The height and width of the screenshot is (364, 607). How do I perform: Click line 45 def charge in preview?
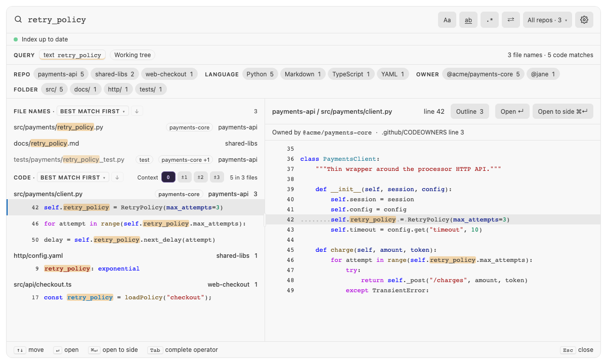coord(433,250)
